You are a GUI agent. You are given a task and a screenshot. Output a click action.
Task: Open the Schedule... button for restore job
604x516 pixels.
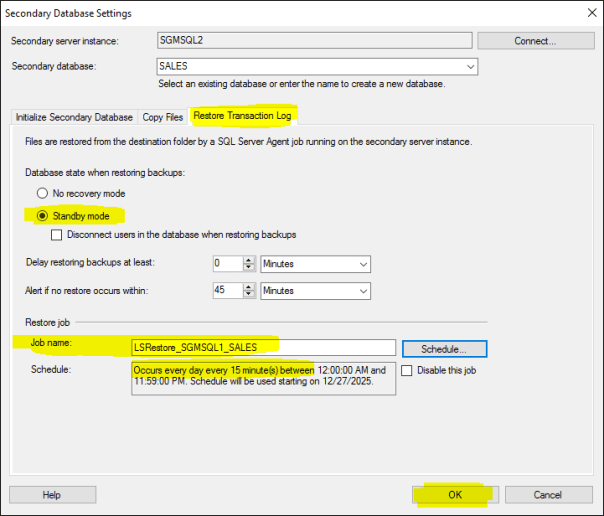click(444, 348)
